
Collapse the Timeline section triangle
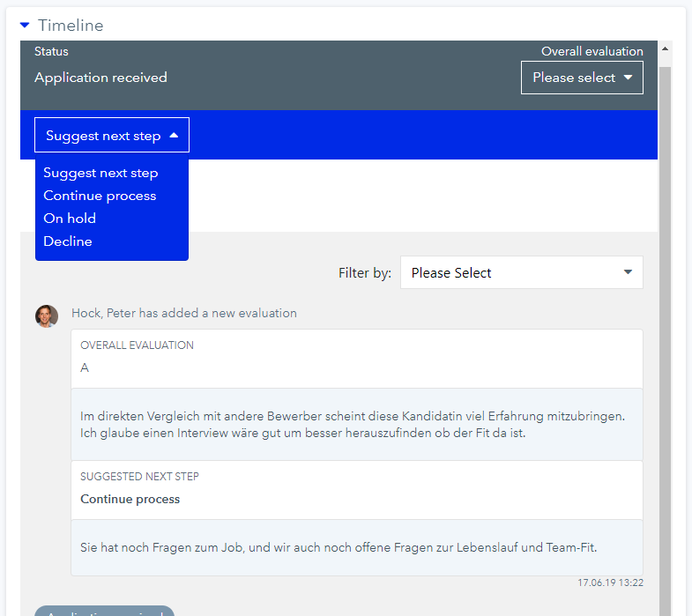coord(25,26)
